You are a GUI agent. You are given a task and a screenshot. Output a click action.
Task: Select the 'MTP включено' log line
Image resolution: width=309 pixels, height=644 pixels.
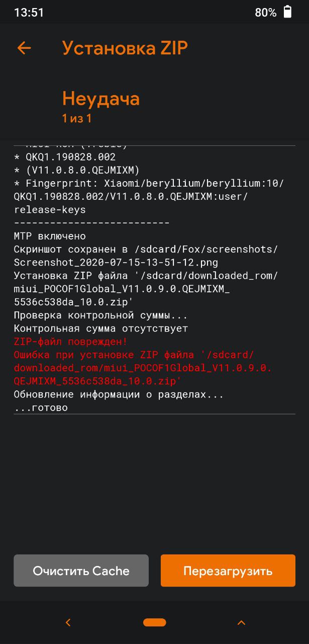click(x=50, y=236)
